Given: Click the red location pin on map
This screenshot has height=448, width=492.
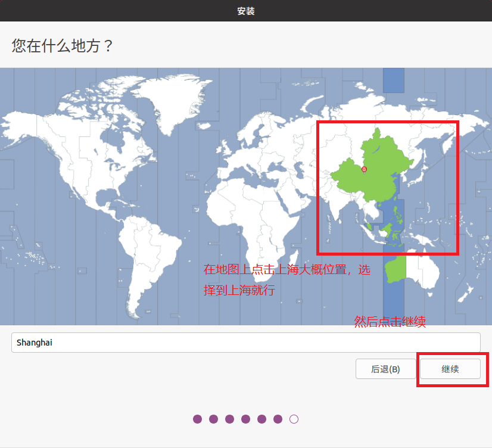Looking at the screenshot, I should pos(364,170).
